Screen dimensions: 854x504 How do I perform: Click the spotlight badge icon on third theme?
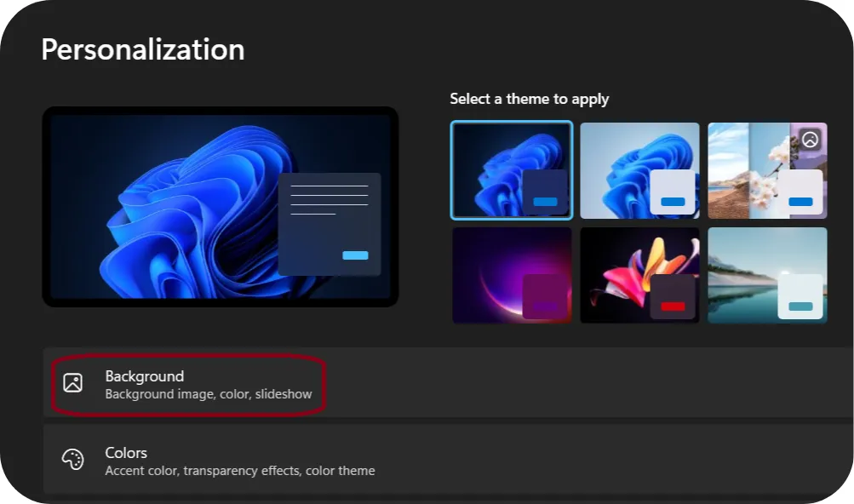[x=810, y=140]
